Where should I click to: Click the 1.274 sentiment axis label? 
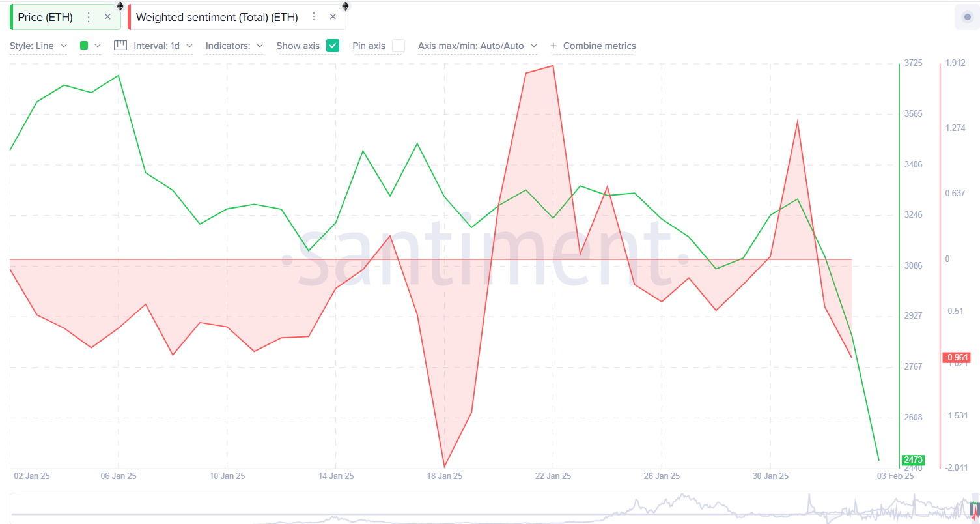tap(955, 128)
